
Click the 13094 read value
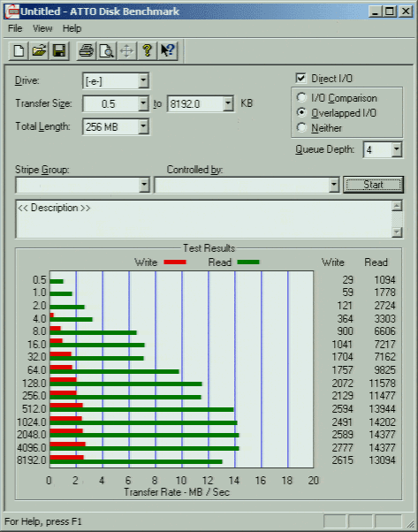pos(382,460)
